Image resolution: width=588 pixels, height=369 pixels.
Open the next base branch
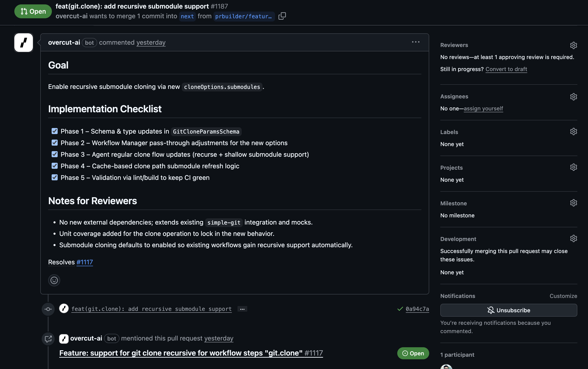point(187,16)
